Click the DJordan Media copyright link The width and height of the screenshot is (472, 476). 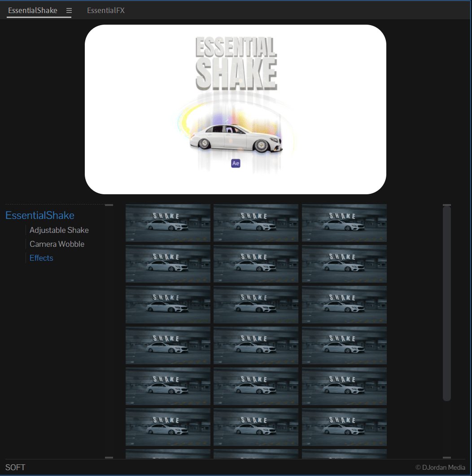point(440,467)
